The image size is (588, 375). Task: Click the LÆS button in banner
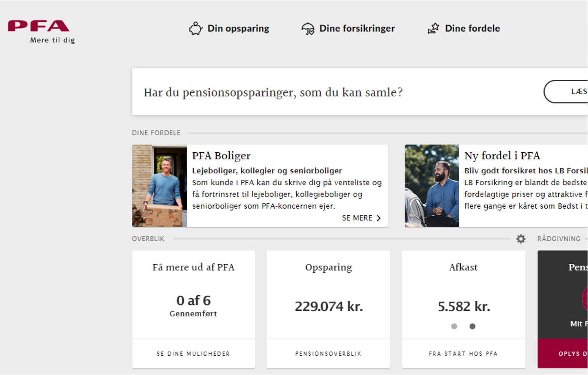[x=566, y=91]
